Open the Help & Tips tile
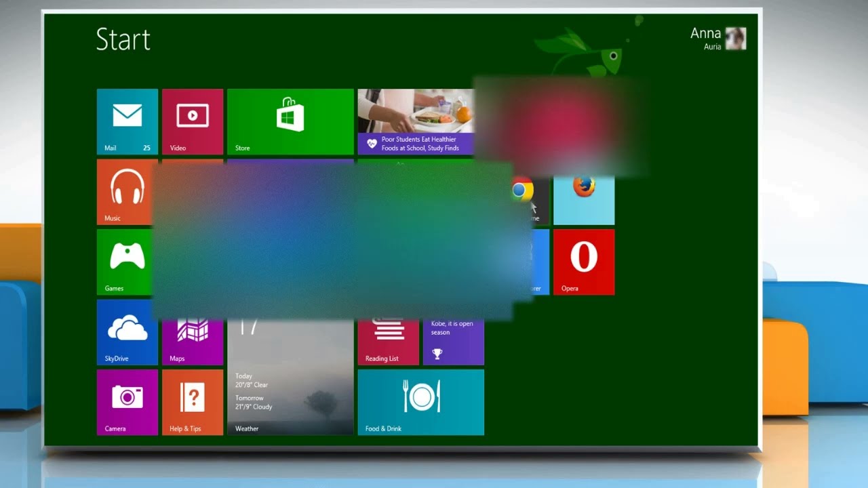 click(193, 402)
